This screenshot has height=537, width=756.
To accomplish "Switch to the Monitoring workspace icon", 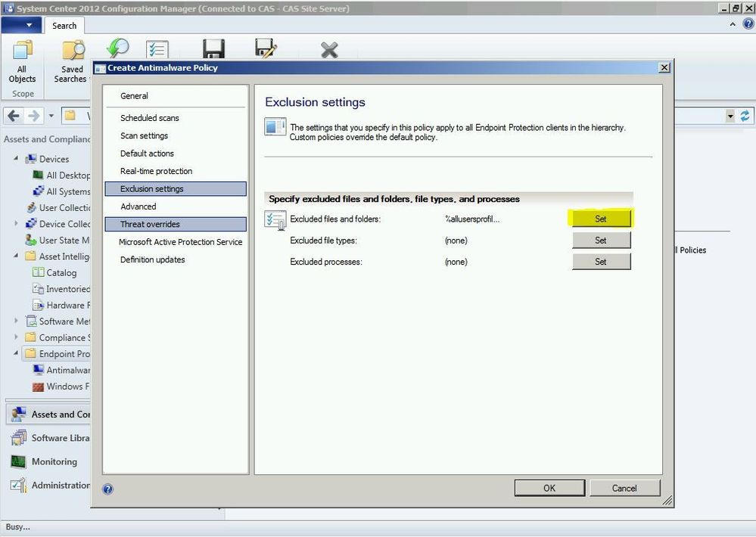I will point(18,461).
